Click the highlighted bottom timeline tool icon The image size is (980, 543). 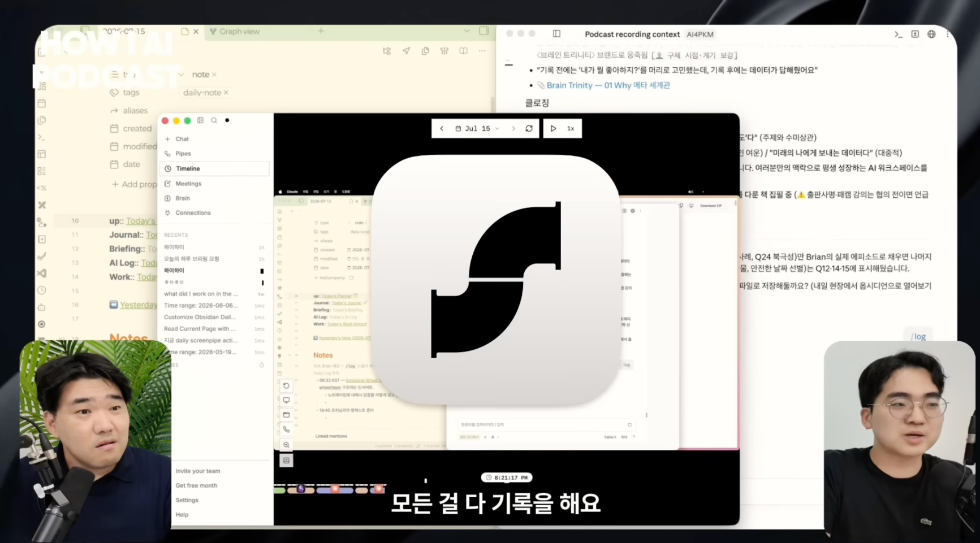point(286,461)
